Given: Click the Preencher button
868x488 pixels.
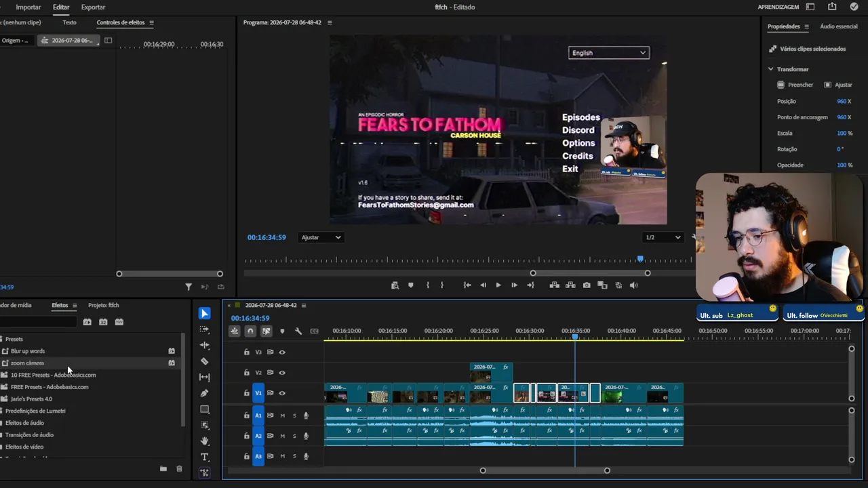Looking at the screenshot, I should point(795,85).
